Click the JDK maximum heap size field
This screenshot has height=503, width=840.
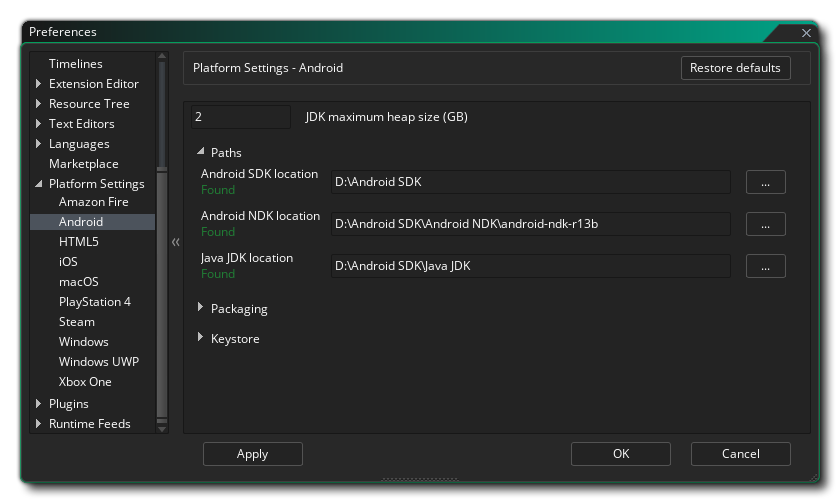(x=241, y=117)
